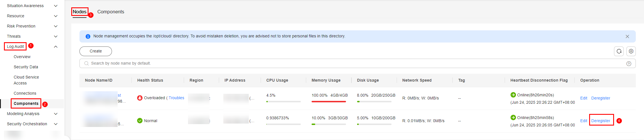Expand the Situation Awareness menu

coord(56,6)
